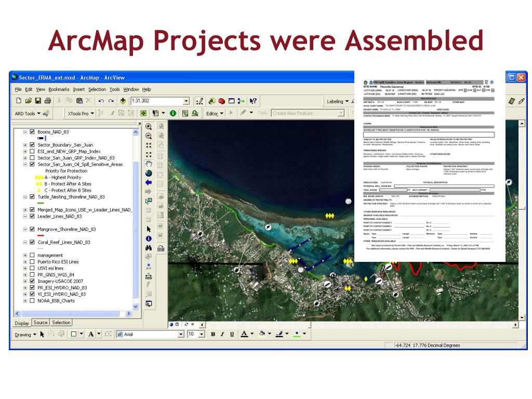Open the ARD Tools dropdown
Viewport: 532px width, 399px height.
pyautogui.click(x=28, y=114)
